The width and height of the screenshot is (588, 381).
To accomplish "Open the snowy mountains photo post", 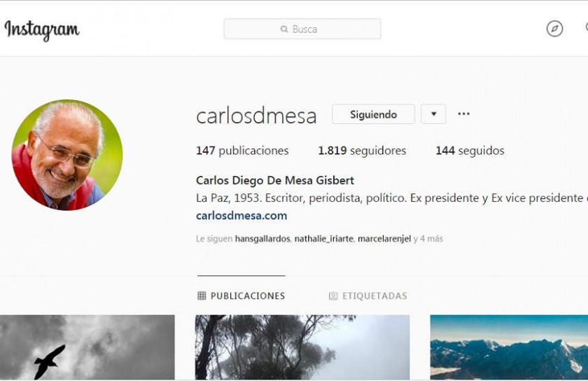I will 509,347.
